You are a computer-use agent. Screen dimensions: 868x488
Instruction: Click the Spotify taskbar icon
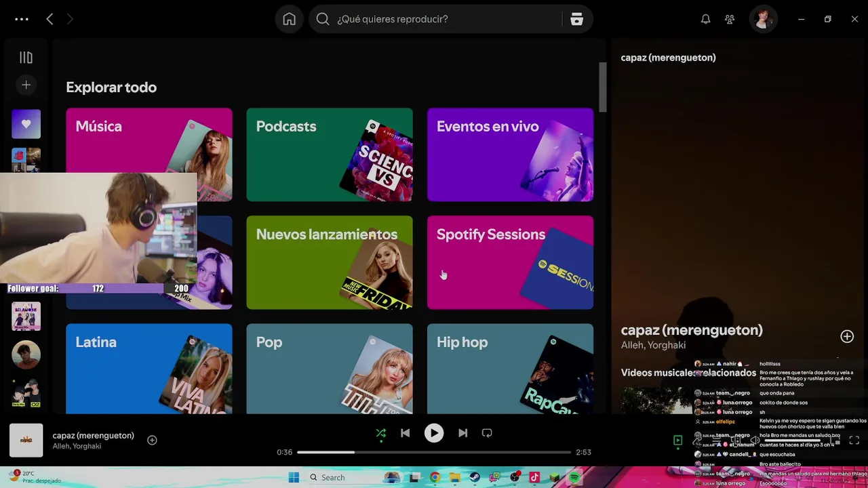coord(574,477)
